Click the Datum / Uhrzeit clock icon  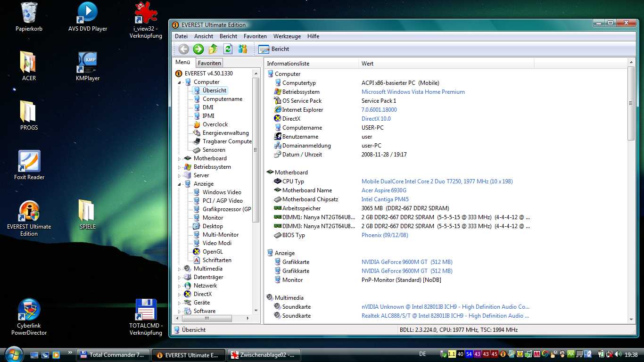(x=277, y=155)
